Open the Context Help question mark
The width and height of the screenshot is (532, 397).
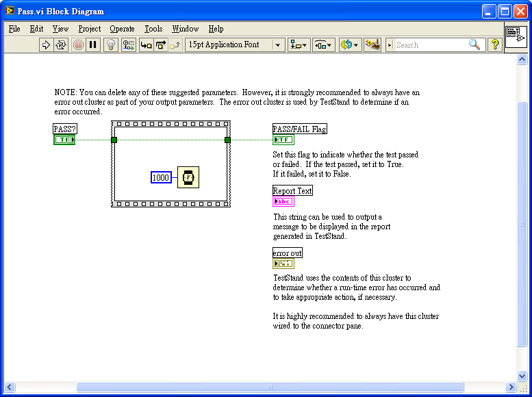pos(495,44)
